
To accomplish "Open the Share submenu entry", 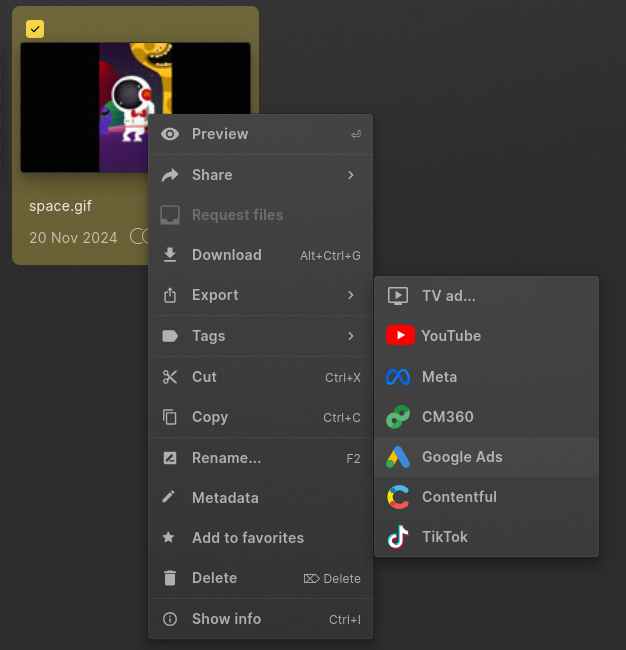I will tap(260, 175).
